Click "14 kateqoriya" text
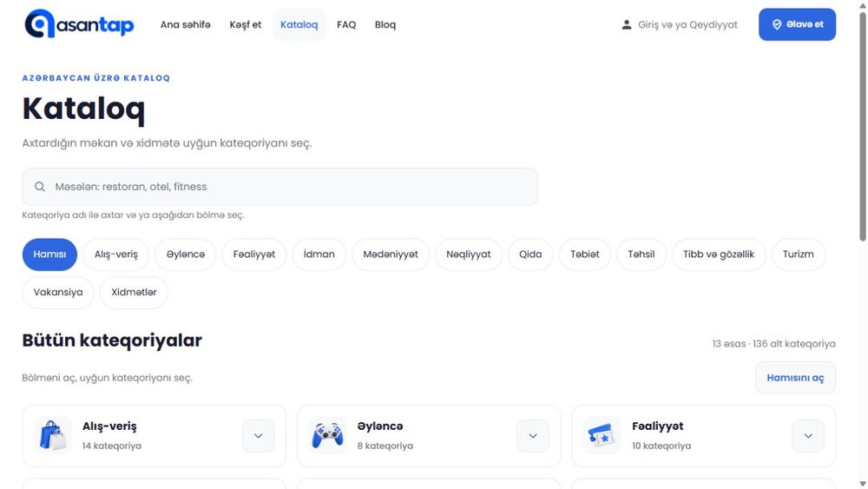Viewport: 868px width, 489px height. (x=112, y=446)
